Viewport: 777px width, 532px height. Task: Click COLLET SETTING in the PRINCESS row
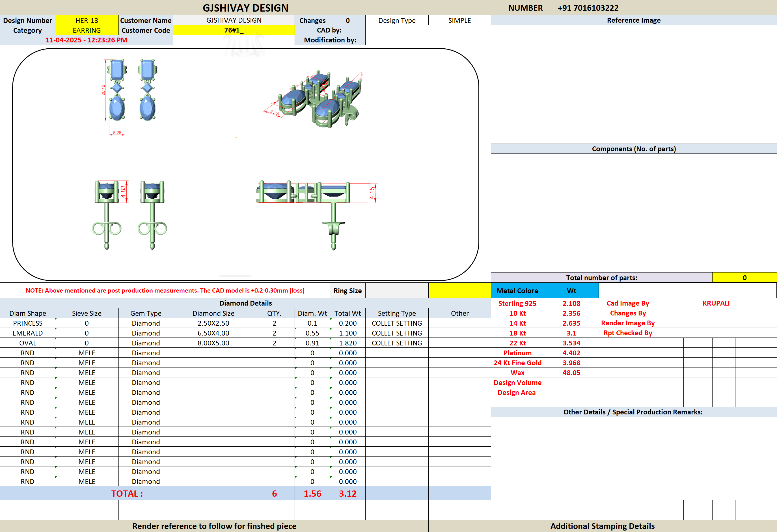(x=397, y=323)
